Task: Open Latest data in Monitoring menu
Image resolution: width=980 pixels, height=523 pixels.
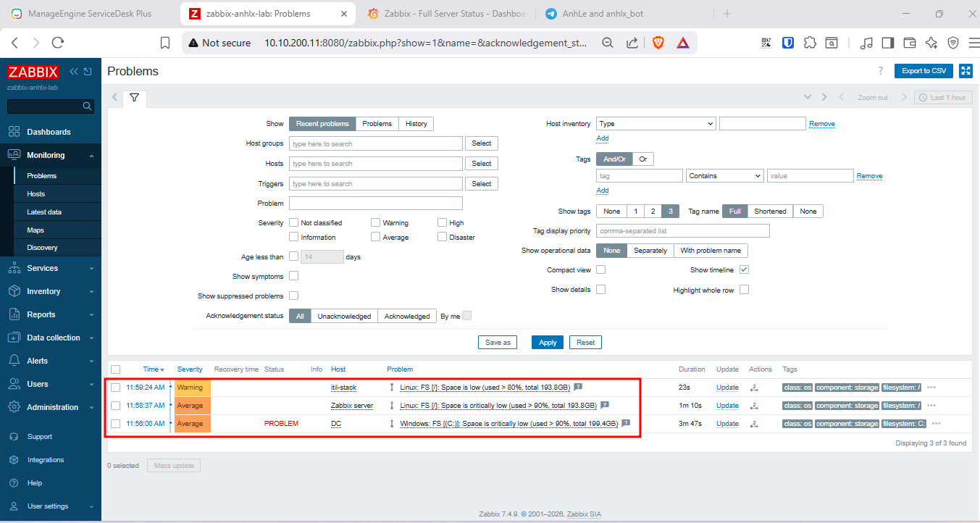Action: coord(44,212)
